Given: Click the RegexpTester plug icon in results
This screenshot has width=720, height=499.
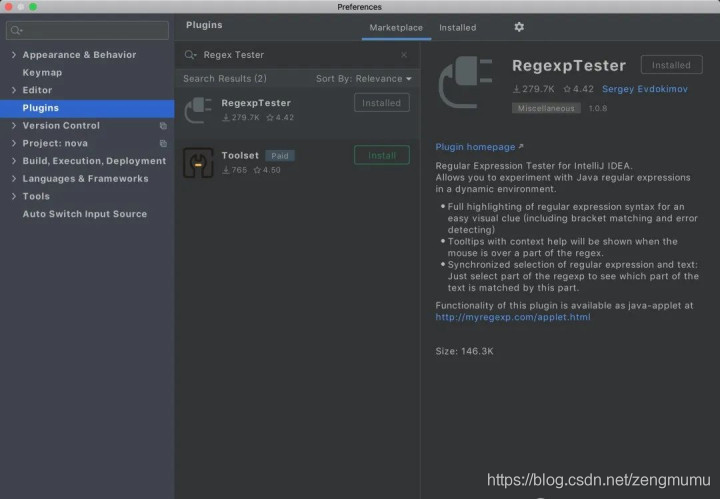Looking at the screenshot, I should coord(198,110).
